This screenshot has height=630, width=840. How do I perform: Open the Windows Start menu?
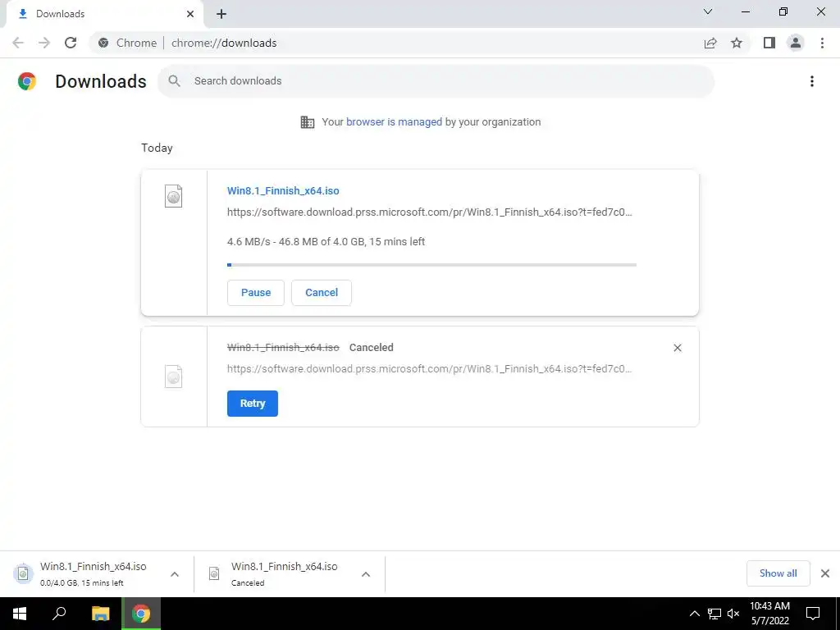click(20, 614)
